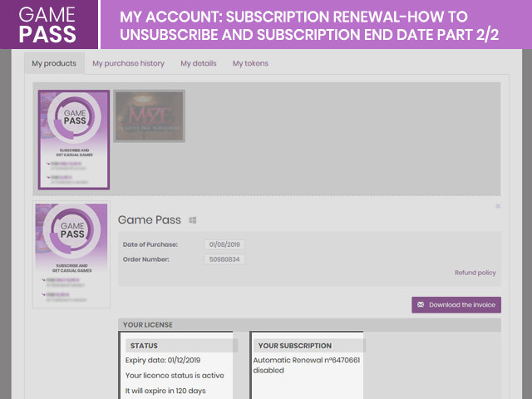Click the 'Date of Purchase:' label

(x=150, y=244)
